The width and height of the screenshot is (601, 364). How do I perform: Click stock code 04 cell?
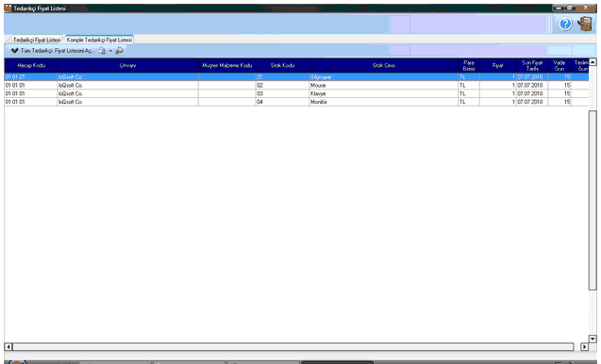point(282,102)
